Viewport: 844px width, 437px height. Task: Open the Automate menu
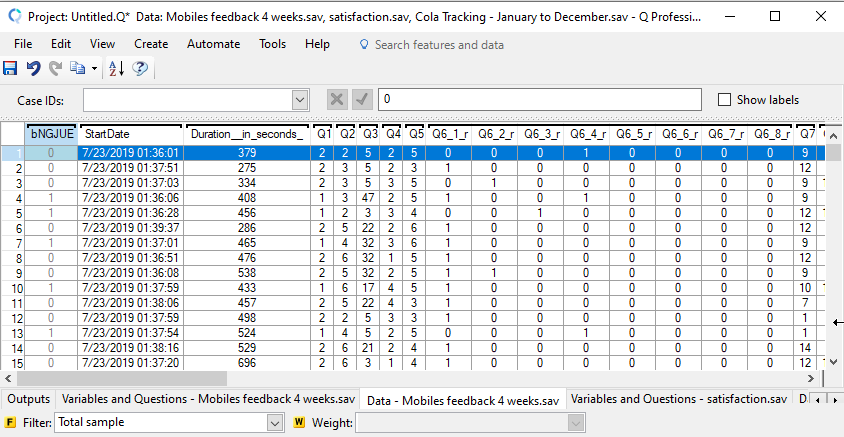pos(213,44)
